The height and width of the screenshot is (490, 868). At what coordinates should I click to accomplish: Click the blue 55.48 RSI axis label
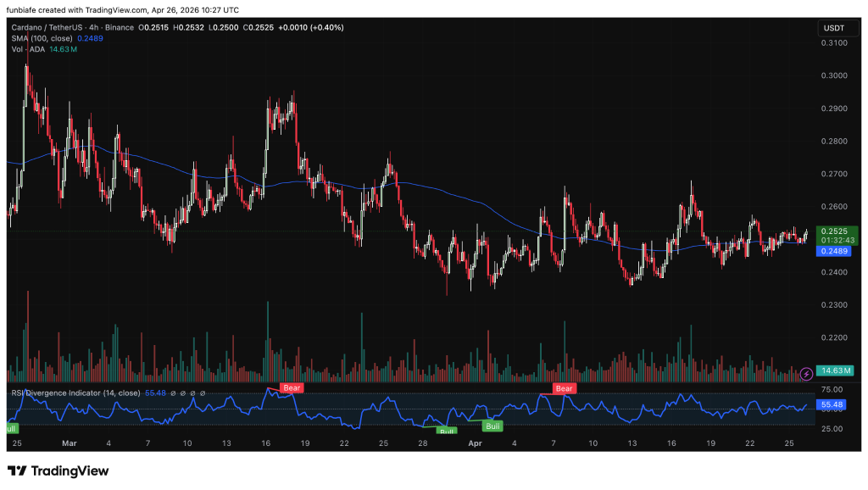pyautogui.click(x=832, y=405)
